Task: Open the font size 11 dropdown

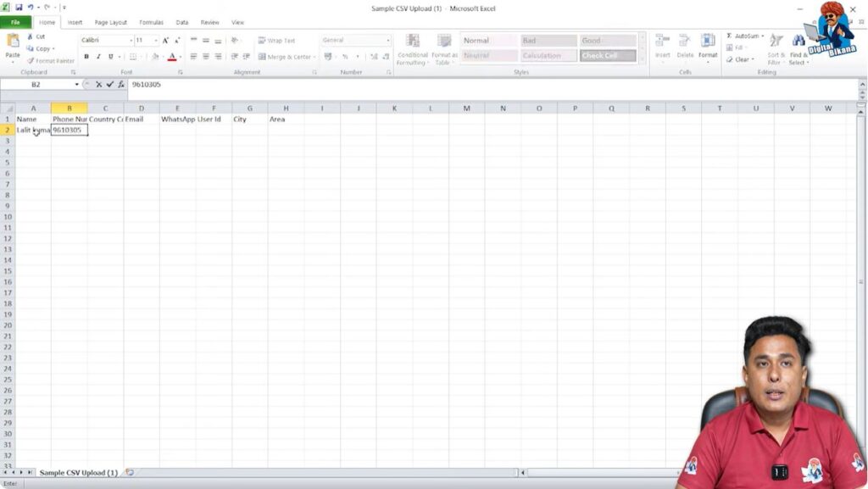Action: click(156, 41)
